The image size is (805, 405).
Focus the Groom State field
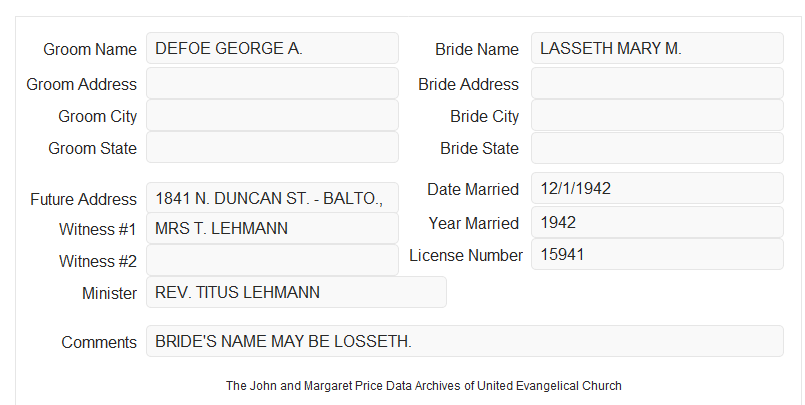point(272,147)
